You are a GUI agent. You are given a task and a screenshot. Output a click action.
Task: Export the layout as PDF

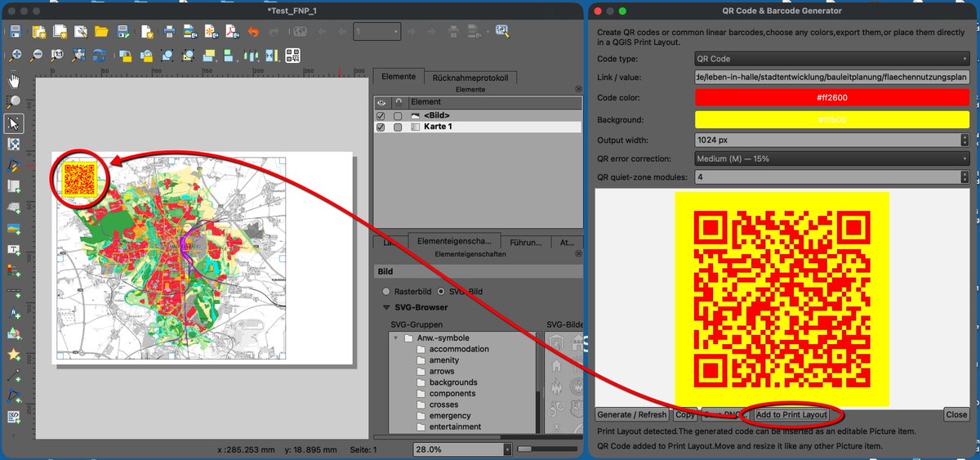click(x=232, y=32)
